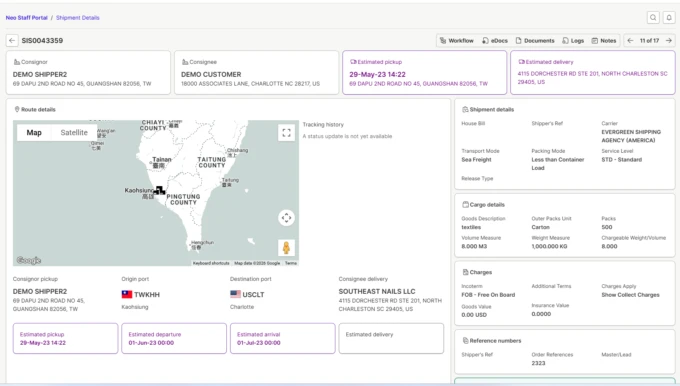Open the eDocs tab

[495, 40]
